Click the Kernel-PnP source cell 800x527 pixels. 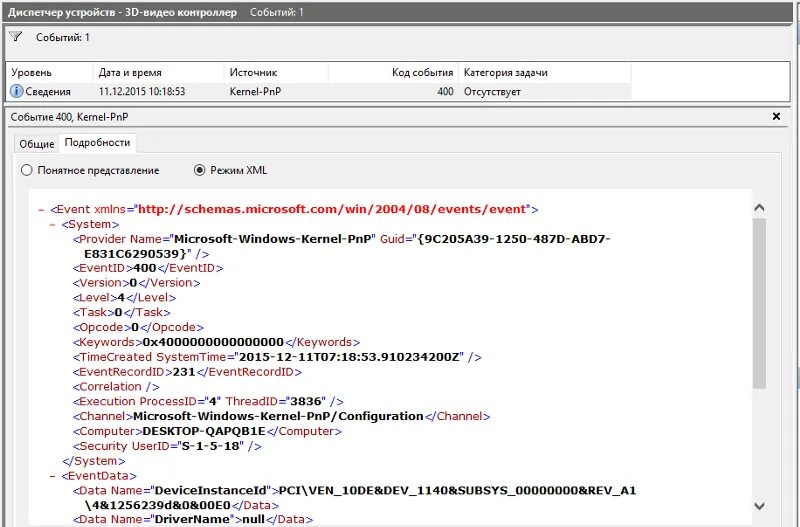(255, 92)
